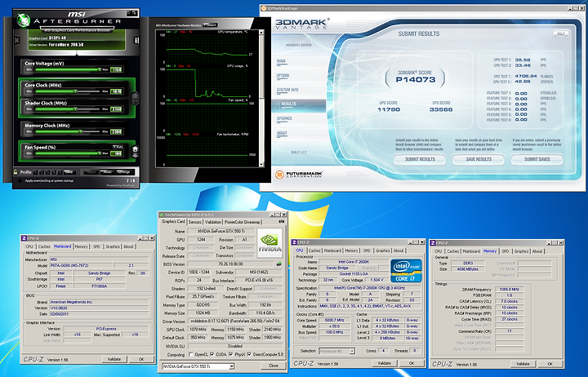Click Core Clock value box 1070
The width and height of the screenshot is (588, 377).
[x=116, y=91]
